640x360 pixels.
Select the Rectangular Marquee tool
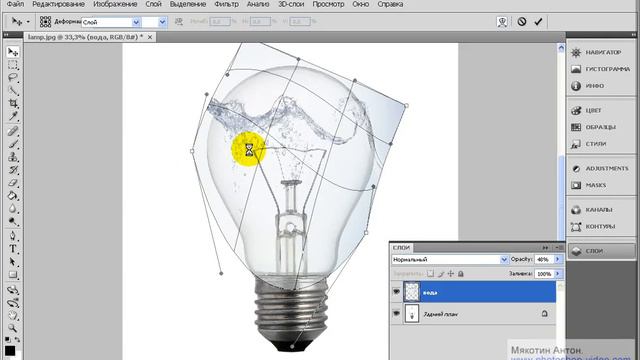(13, 65)
